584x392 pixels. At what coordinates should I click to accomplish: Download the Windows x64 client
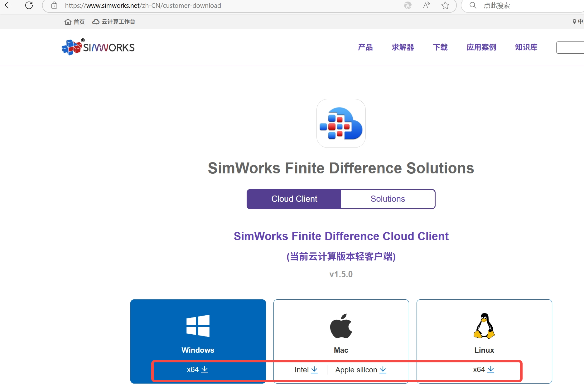(x=197, y=370)
